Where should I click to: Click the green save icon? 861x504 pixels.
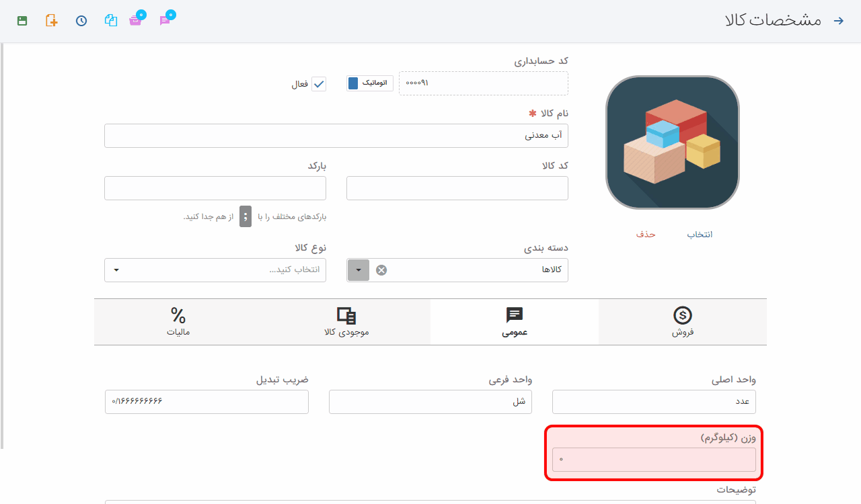22,21
